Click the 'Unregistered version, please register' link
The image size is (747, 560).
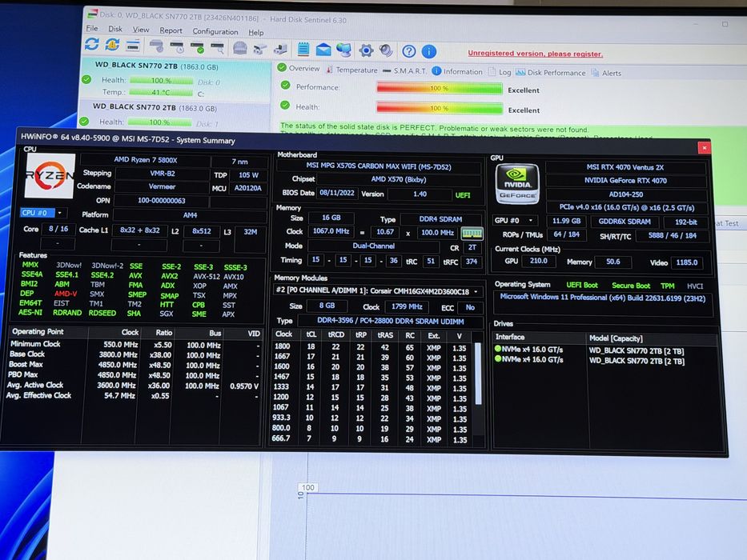pos(535,54)
